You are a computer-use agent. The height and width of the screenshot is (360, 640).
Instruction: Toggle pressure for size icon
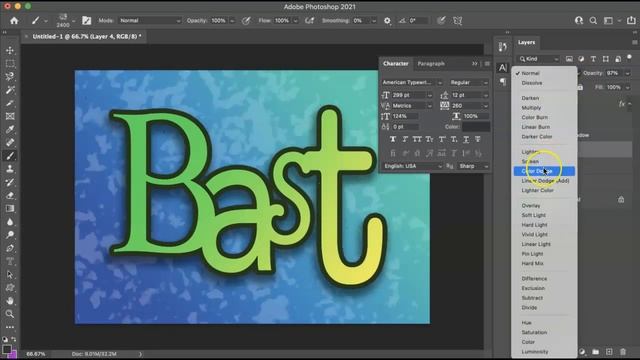(x=441, y=20)
